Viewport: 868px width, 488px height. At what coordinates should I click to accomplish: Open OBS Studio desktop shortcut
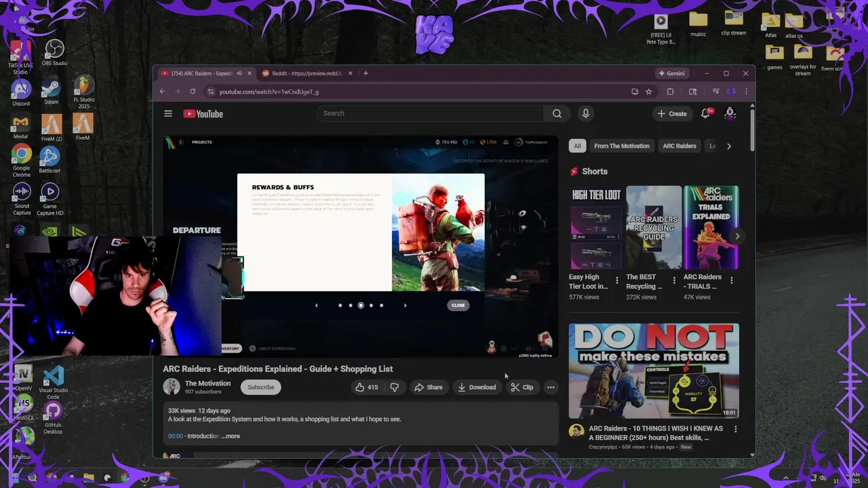click(x=54, y=53)
